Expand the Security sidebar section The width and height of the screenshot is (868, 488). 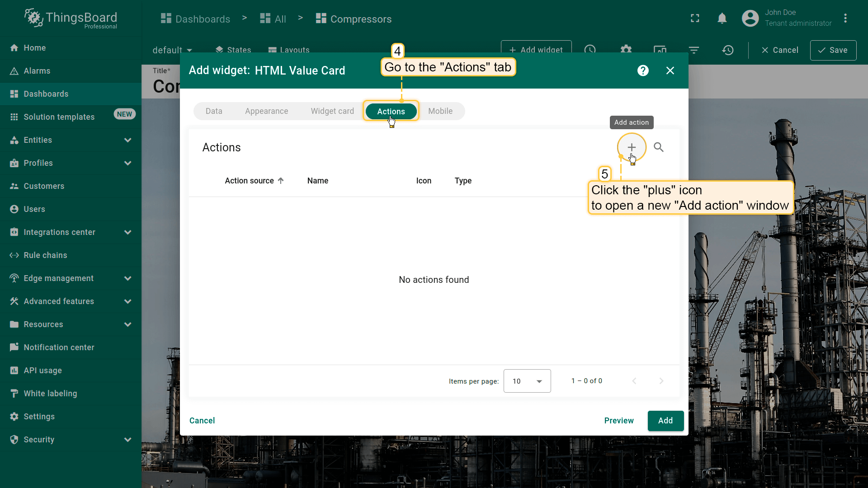tap(127, 440)
